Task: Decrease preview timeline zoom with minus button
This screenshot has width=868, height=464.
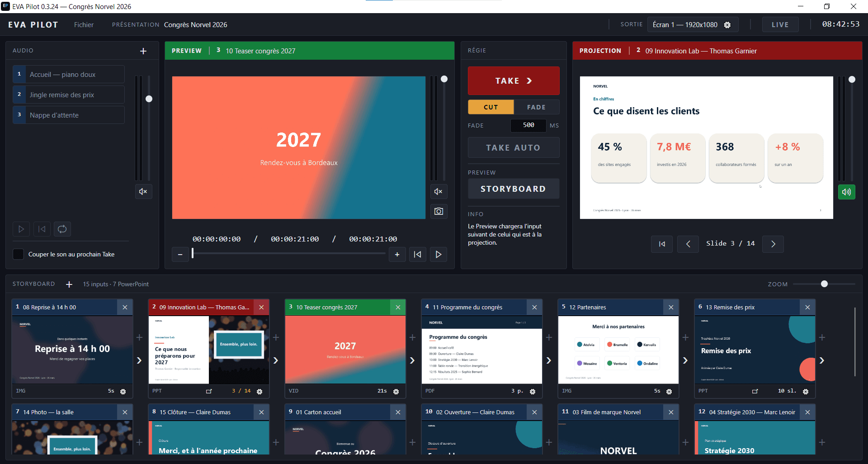Action: point(180,254)
